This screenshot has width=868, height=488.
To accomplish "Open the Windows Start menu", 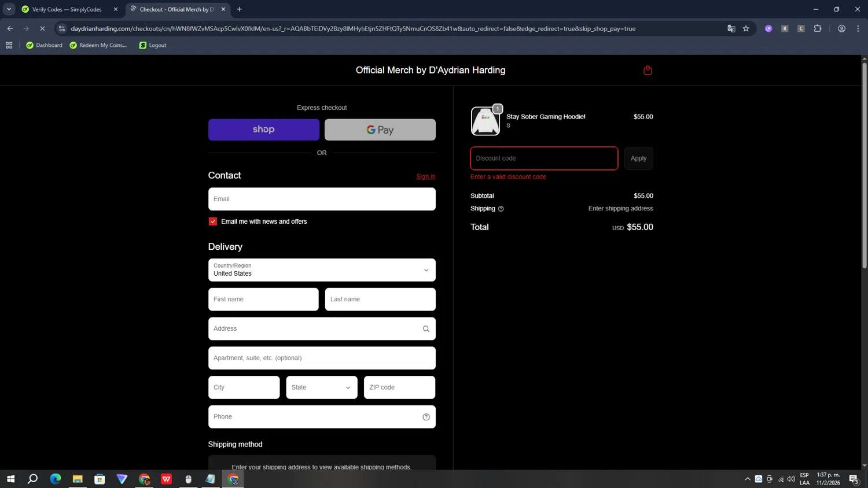I will click(x=10, y=479).
